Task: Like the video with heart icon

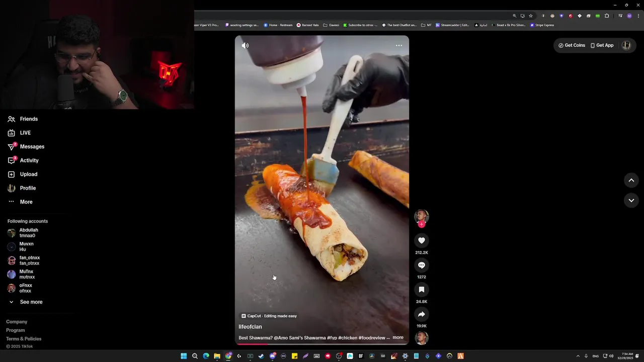Action: tap(422, 240)
